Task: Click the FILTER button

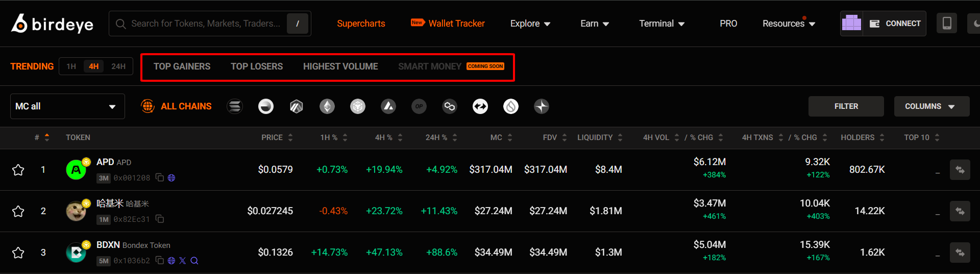Action: click(846, 106)
